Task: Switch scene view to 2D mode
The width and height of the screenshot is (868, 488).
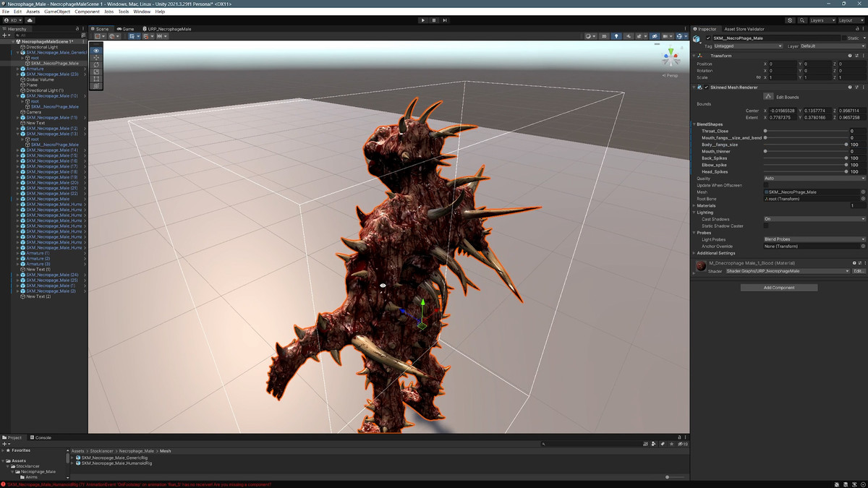Action: point(604,36)
